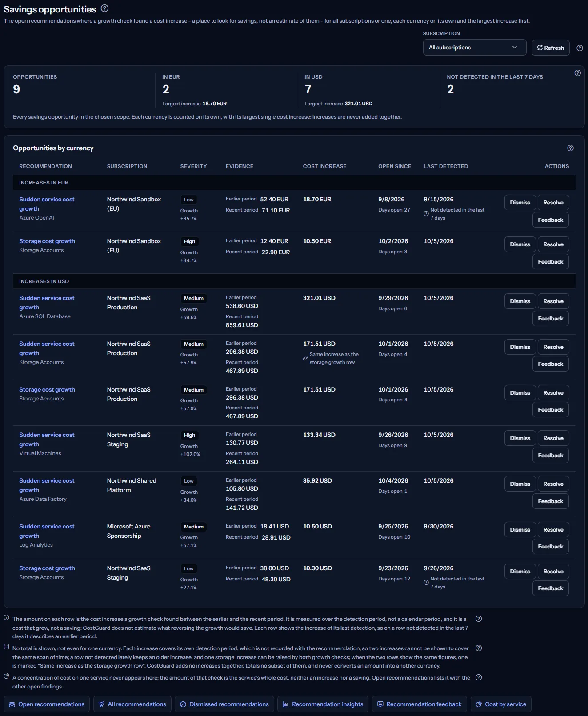Image resolution: width=588 pixels, height=716 pixels.
Task: Resolve the 10.50 EUR storage recommendation
Action: 553,244
